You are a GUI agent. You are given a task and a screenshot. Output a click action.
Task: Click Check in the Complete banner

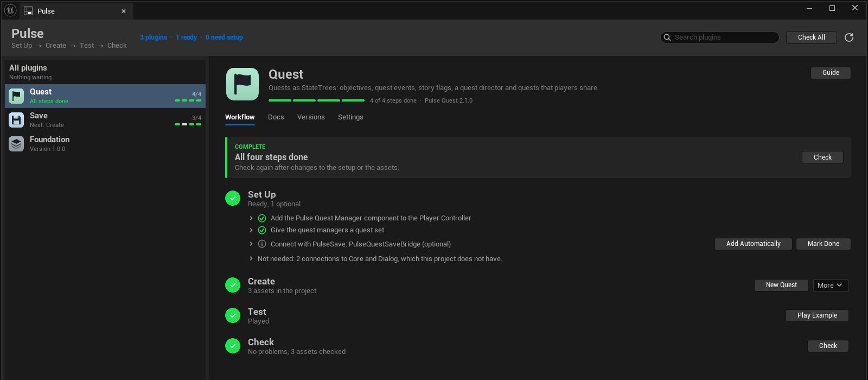click(822, 157)
